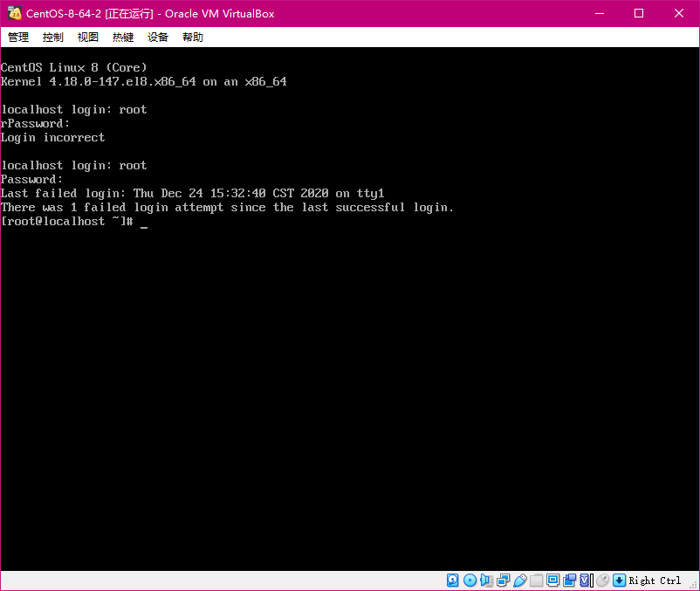Open the 热键 input menu
This screenshot has height=591, width=700.
(x=122, y=37)
